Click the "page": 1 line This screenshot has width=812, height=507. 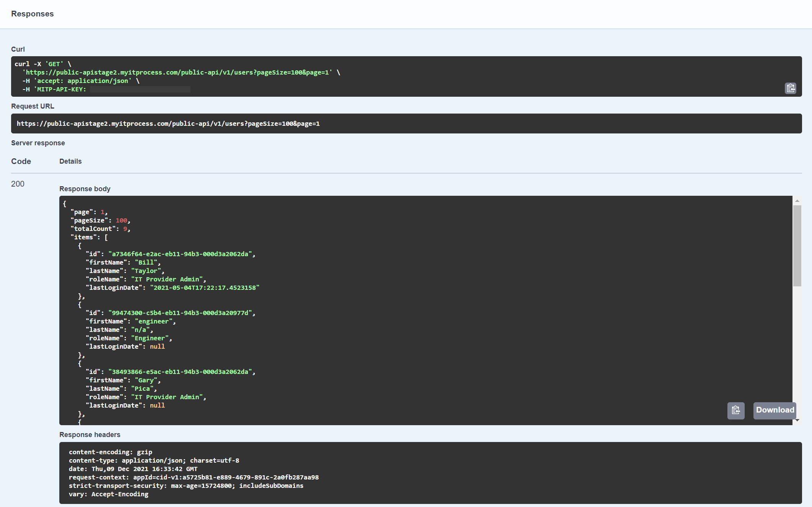(89, 212)
